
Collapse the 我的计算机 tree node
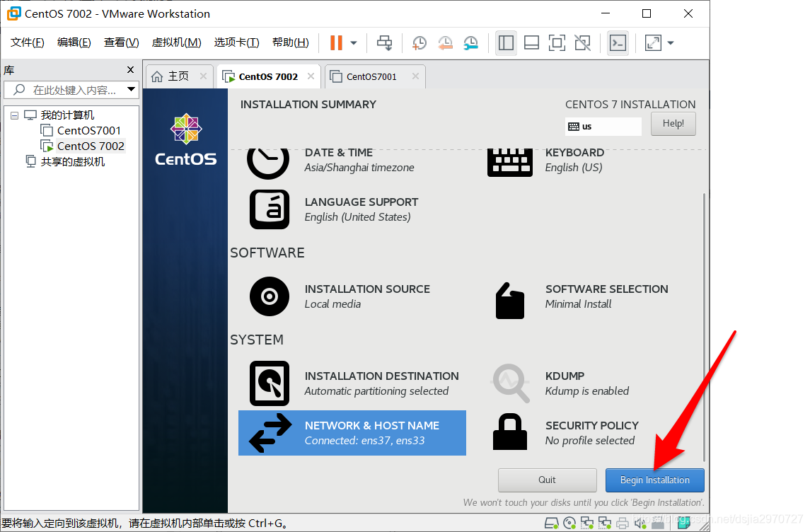[14, 116]
